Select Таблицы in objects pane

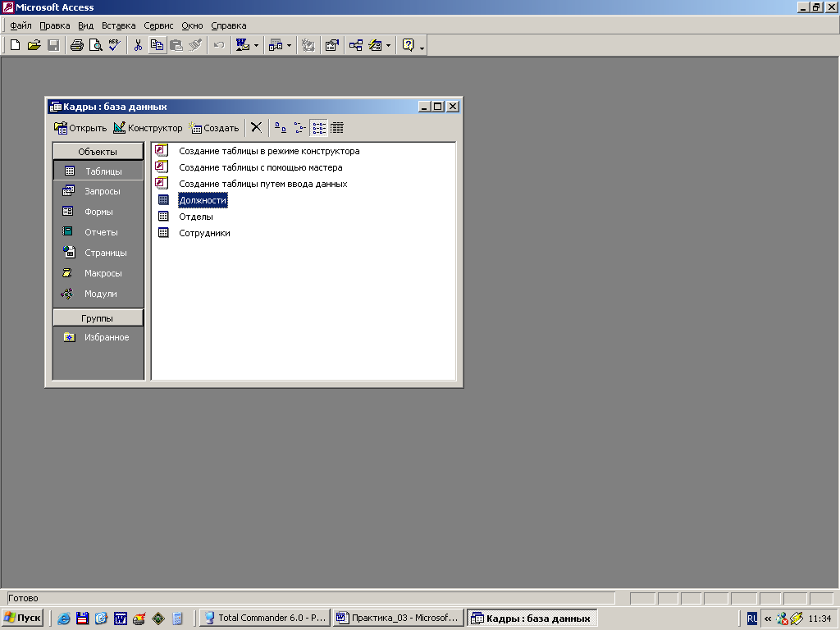[x=98, y=171]
